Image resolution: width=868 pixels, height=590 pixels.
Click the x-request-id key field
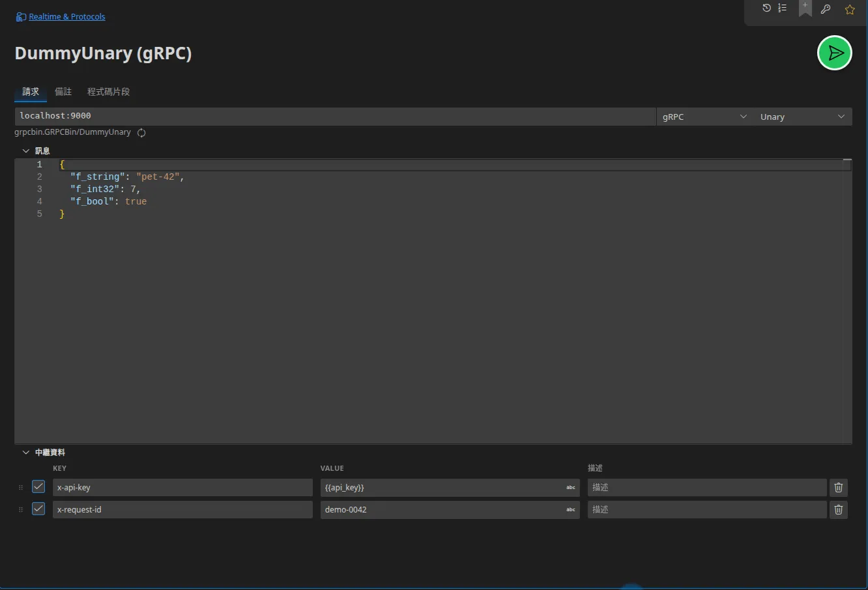pos(182,510)
